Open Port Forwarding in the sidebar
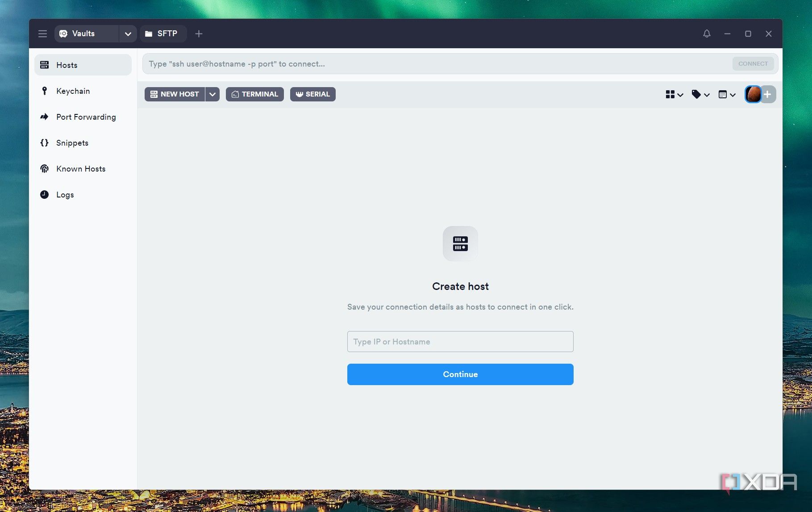Viewport: 812px width, 512px height. [83, 117]
